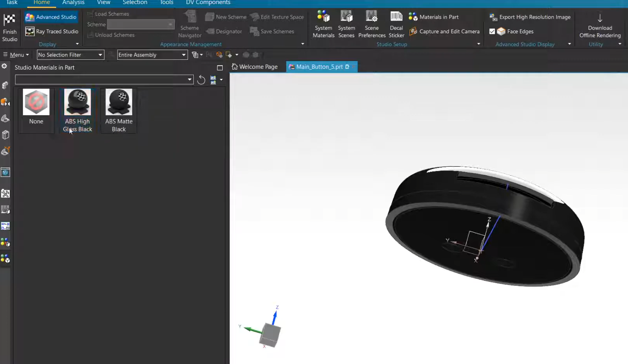Switch to the Home ribbon tab
The image size is (628, 364).
coord(42,2)
